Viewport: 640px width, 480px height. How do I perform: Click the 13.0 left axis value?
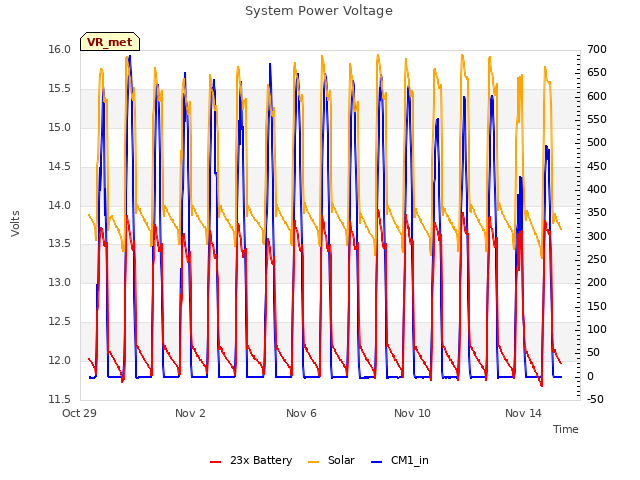pyautogui.click(x=60, y=282)
